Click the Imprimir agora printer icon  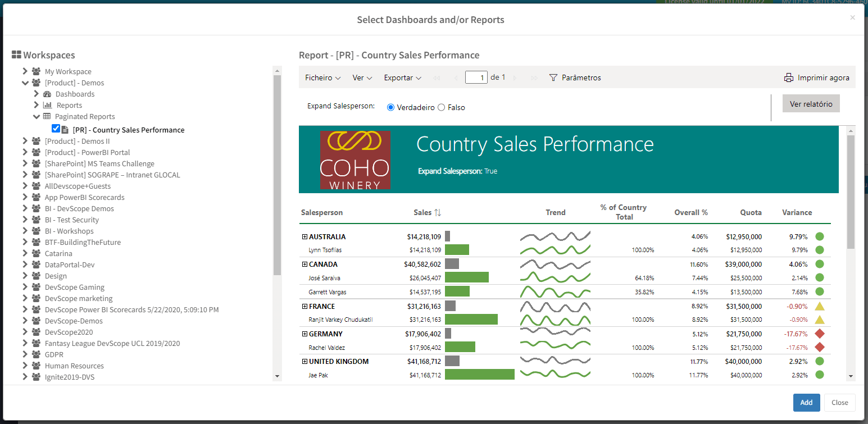(790, 77)
